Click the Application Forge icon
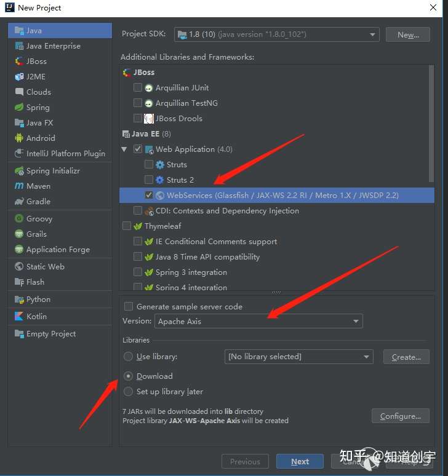Screen dimensions: 448x476 pyautogui.click(x=19, y=249)
